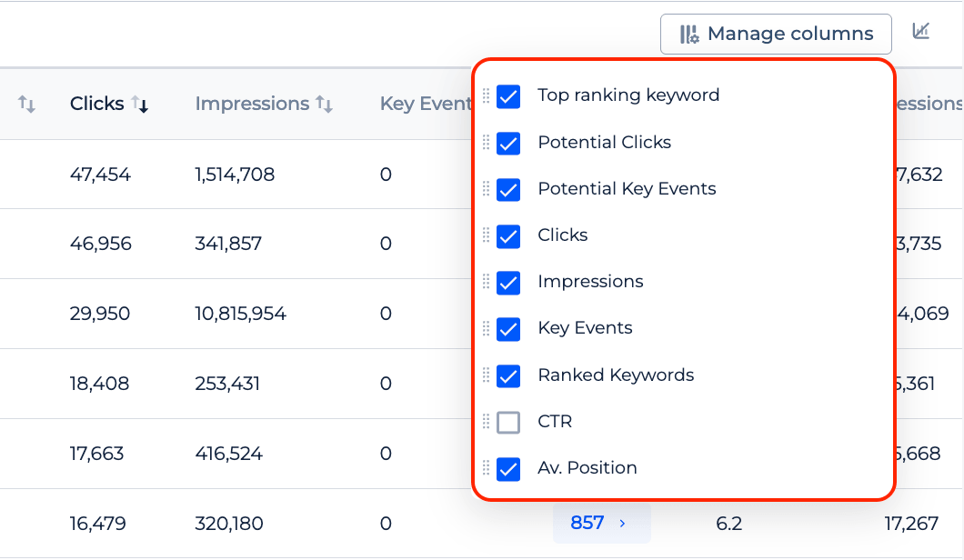Image resolution: width=964 pixels, height=560 pixels.
Task: Click the 18,408 clicks value
Action: click(x=99, y=385)
